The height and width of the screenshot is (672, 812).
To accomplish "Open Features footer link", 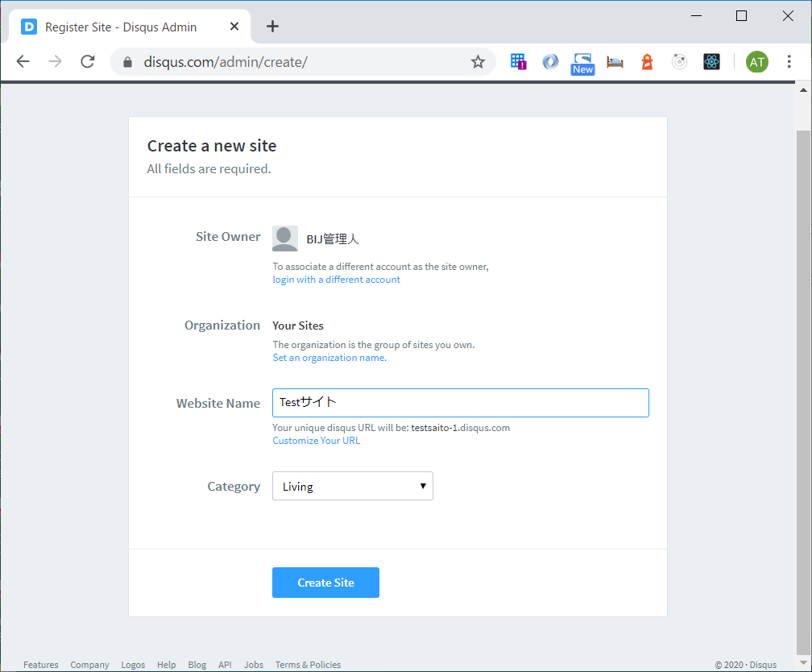I will [41, 664].
